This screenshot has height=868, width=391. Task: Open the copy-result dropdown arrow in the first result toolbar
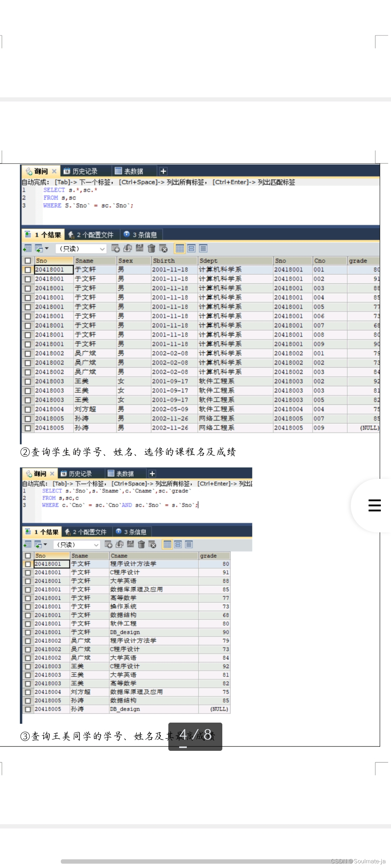[x=47, y=248]
